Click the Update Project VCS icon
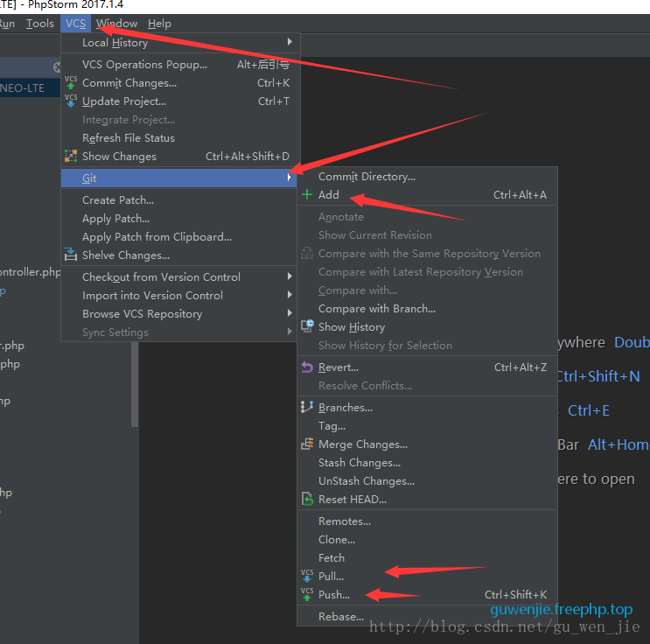Image resolution: width=650 pixels, height=644 pixels. [x=71, y=101]
